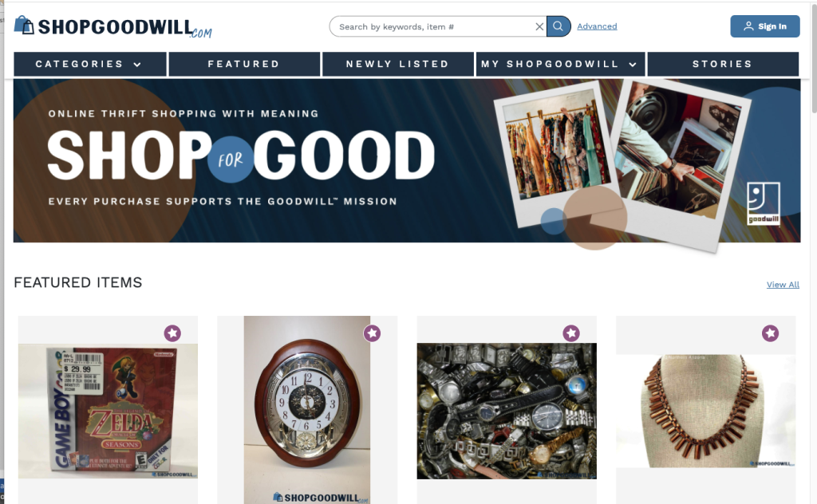
Task: Click the Goodwill smiling logo on banner
Action: [764, 203]
